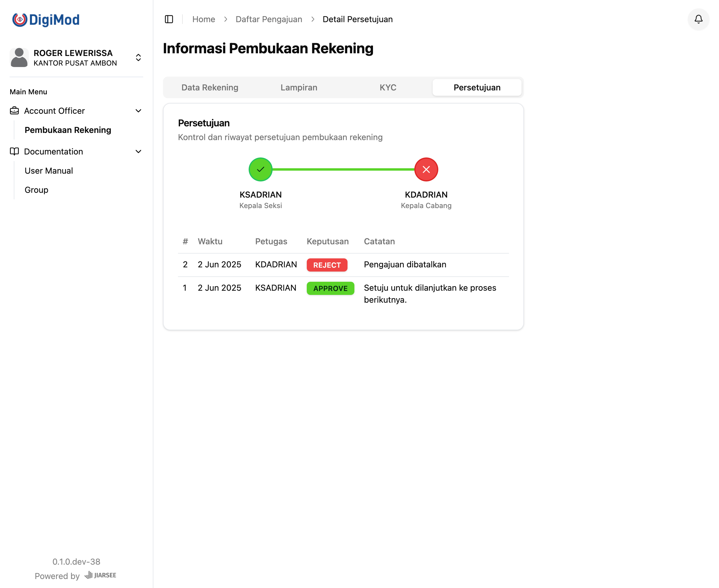719x588 pixels.
Task: Click the user avatar picture
Action: click(x=19, y=57)
